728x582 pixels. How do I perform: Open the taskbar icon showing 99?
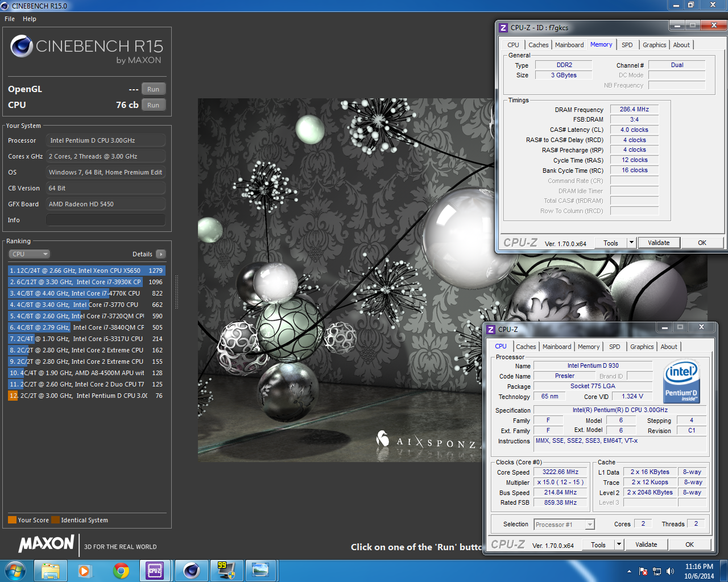tap(226, 571)
